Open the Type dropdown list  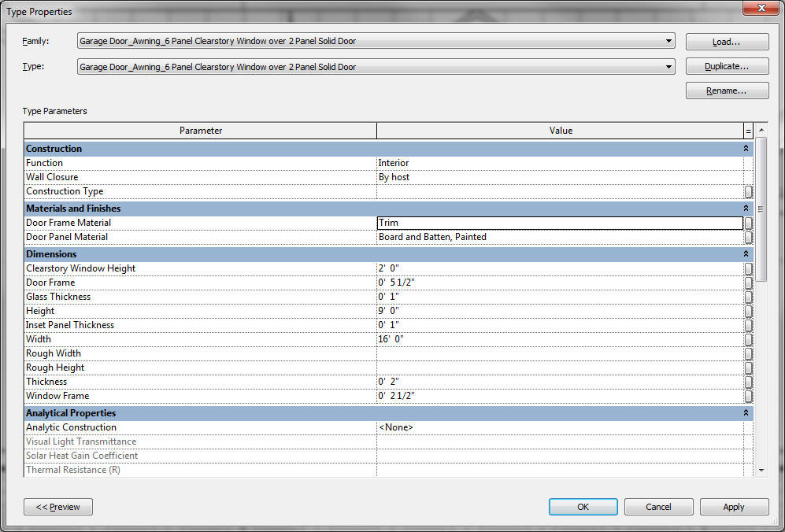click(668, 67)
